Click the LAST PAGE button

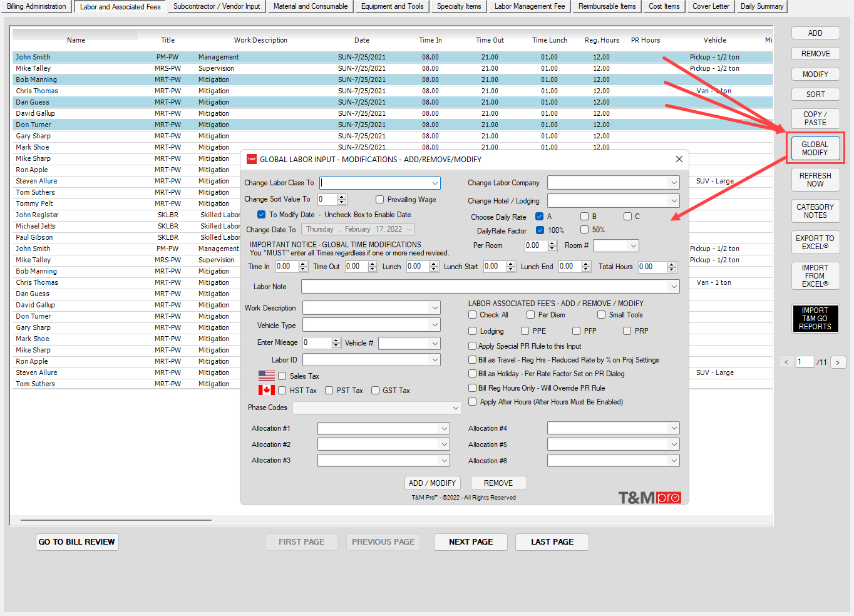(x=552, y=542)
